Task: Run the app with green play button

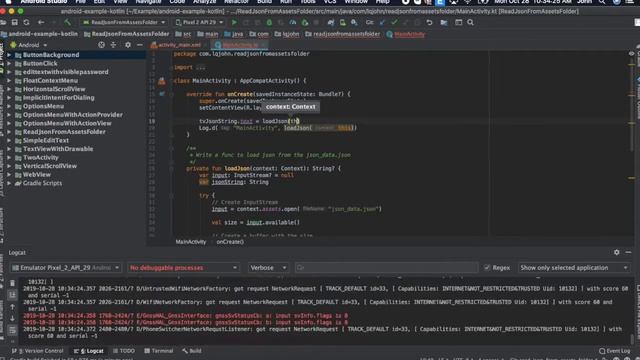Action: point(234,22)
